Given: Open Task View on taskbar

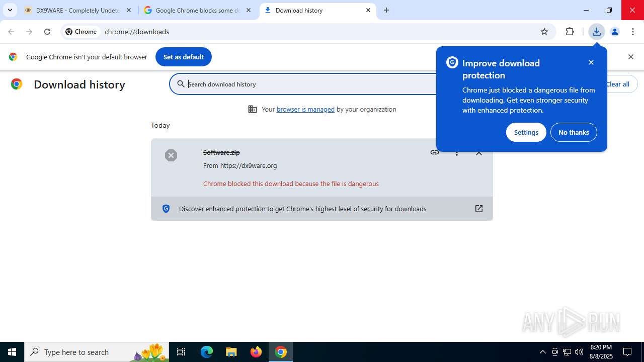Looking at the screenshot, I should (181, 352).
